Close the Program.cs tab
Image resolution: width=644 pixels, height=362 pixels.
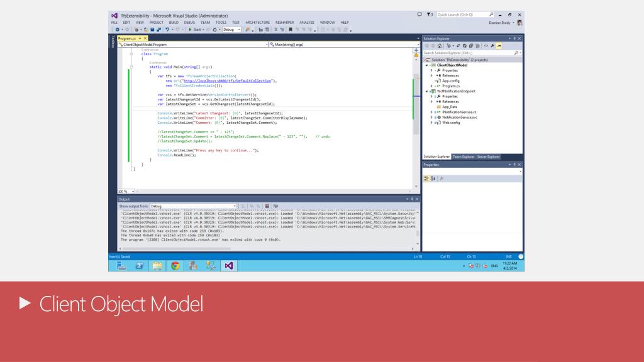(145, 38)
